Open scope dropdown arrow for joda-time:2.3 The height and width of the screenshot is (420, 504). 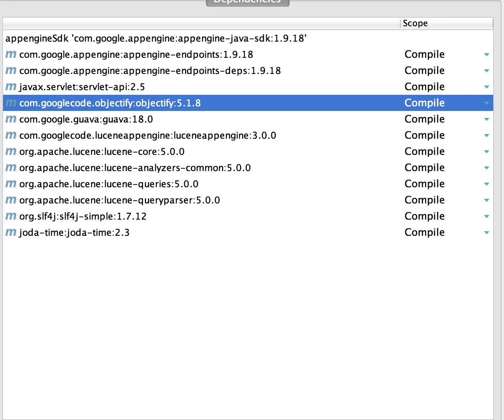(487, 233)
